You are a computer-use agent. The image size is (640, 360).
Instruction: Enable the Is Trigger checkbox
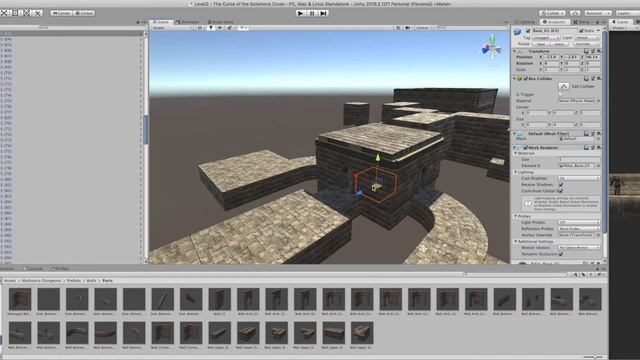pos(560,94)
